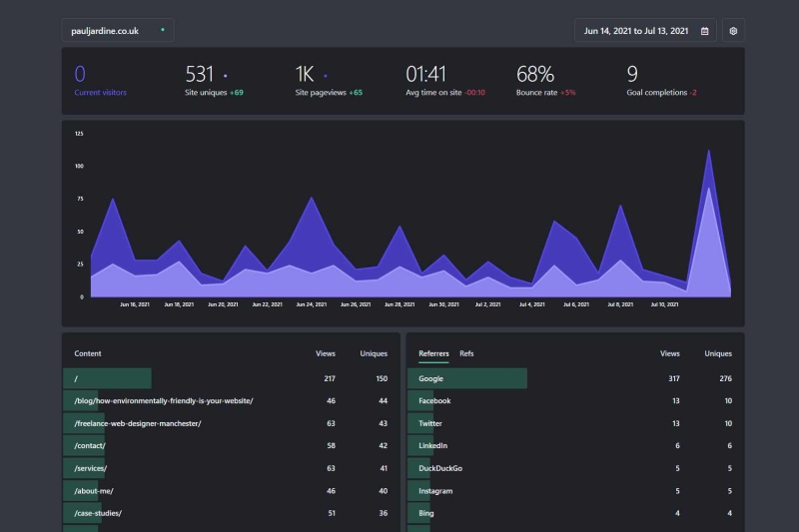Click the Jul 4, 2021 chart axis label
Image resolution: width=799 pixels, height=532 pixels.
532,304
